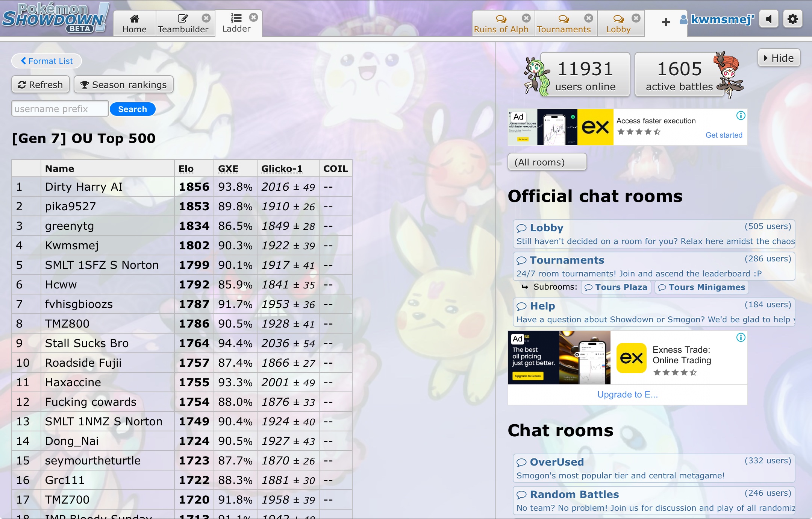Screen dimensions: 812x519
Task: Select player fvhisgbioozs
Action: pos(79,304)
